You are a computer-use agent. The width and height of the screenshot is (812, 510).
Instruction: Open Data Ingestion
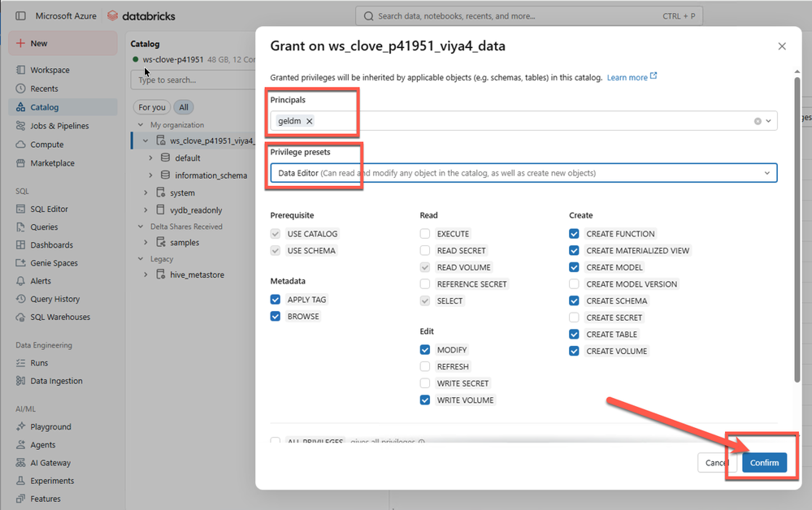[x=56, y=381]
